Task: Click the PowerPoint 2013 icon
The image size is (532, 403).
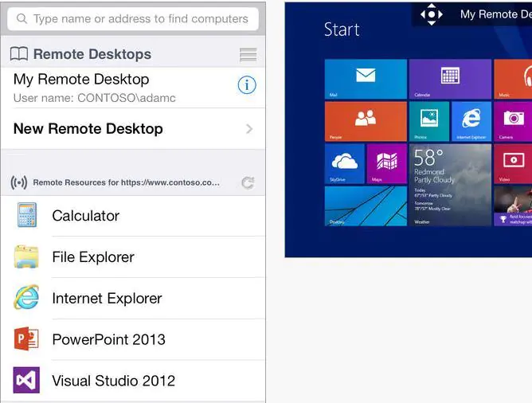Action: coord(26,339)
